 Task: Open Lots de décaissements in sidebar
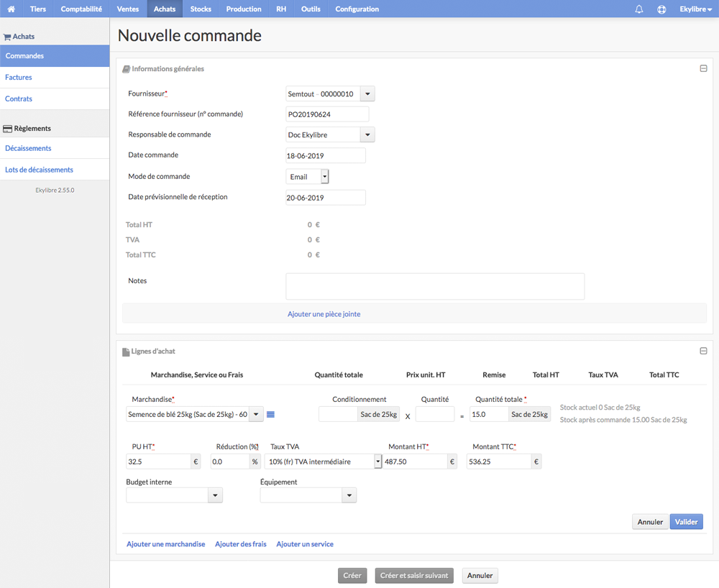point(55,170)
